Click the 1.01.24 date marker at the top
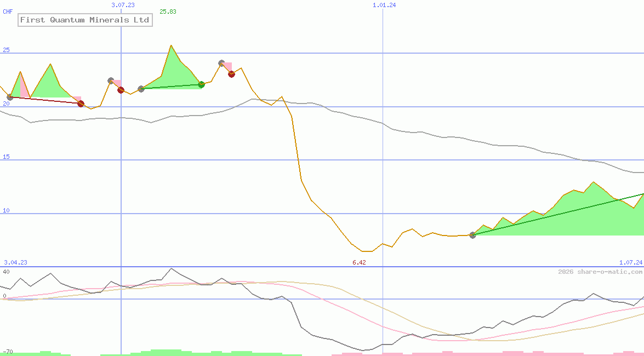The height and width of the screenshot is (356, 644). coord(384,5)
